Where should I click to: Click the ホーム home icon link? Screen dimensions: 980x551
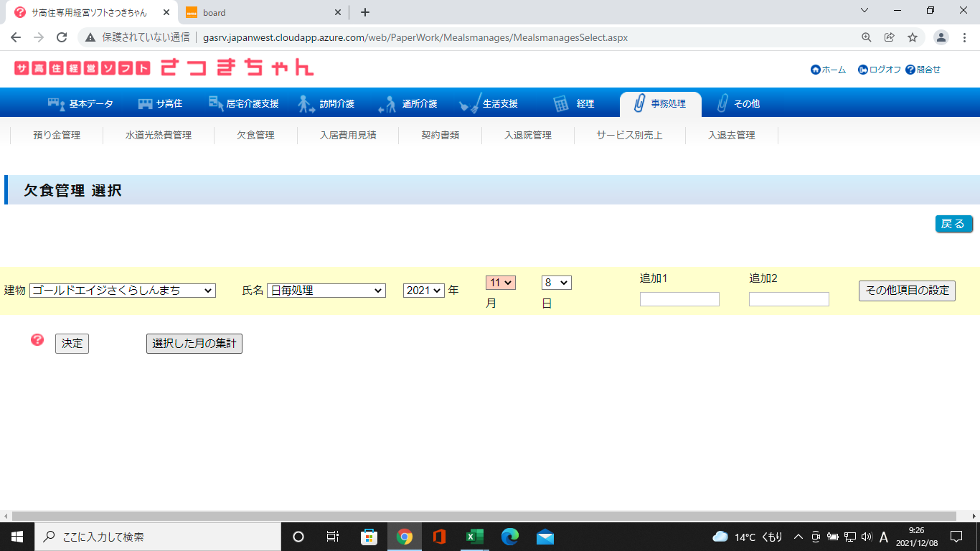point(815,70)
